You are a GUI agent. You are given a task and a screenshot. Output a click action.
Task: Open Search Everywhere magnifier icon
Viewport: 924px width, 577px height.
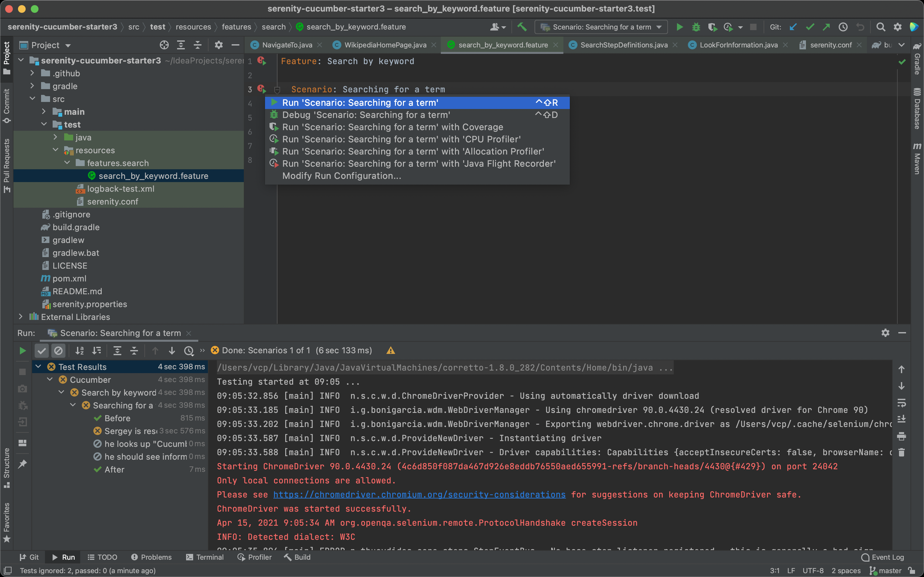point(881,27)
